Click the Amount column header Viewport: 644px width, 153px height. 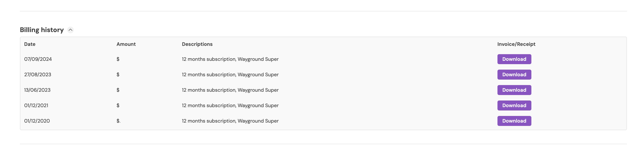pos(126,44)
